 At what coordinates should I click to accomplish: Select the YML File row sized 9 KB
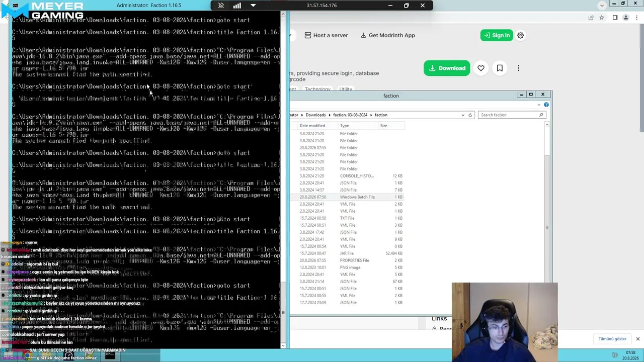coord(347,239)
